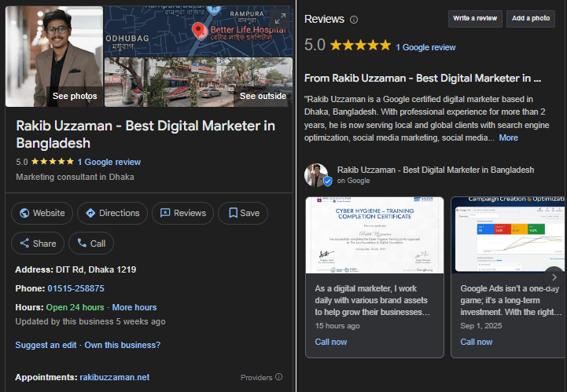This screenshot has width=567, height=392.
Task: Open the See photos thumbnail
Action: pos(54,57)
